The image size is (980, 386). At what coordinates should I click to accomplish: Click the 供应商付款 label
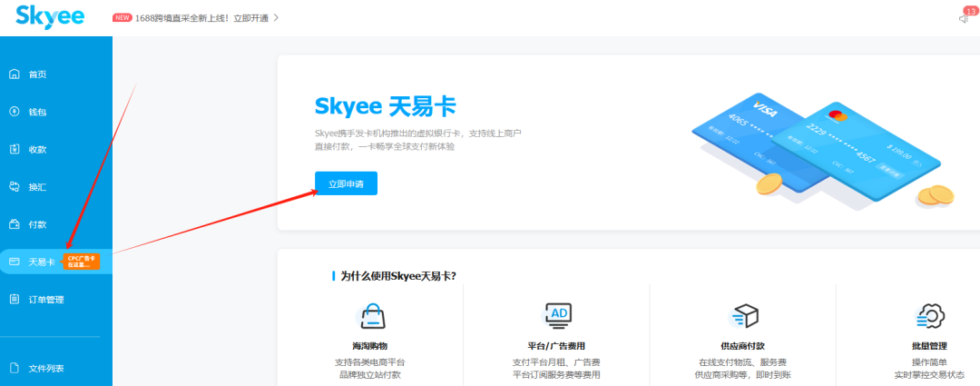(742, 346)
